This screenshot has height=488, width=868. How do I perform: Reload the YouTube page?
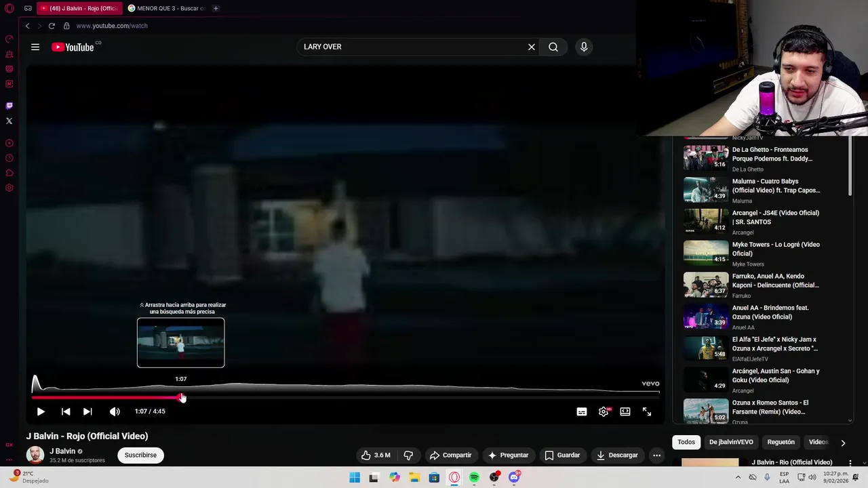[52, 26]
